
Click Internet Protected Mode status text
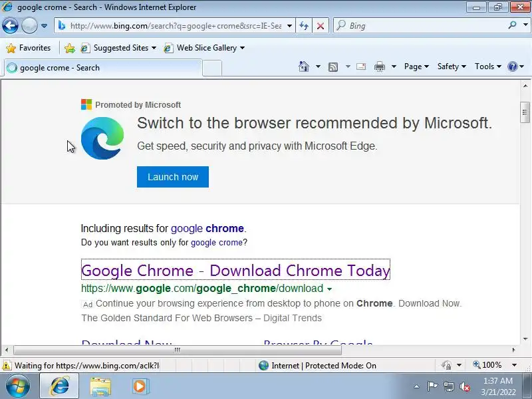click(x=324, y=365)
